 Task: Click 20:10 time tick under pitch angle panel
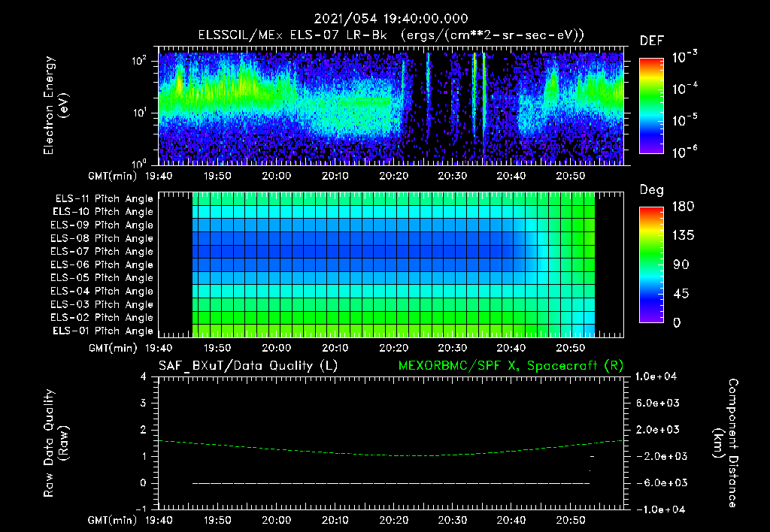[x=335, y=348]
